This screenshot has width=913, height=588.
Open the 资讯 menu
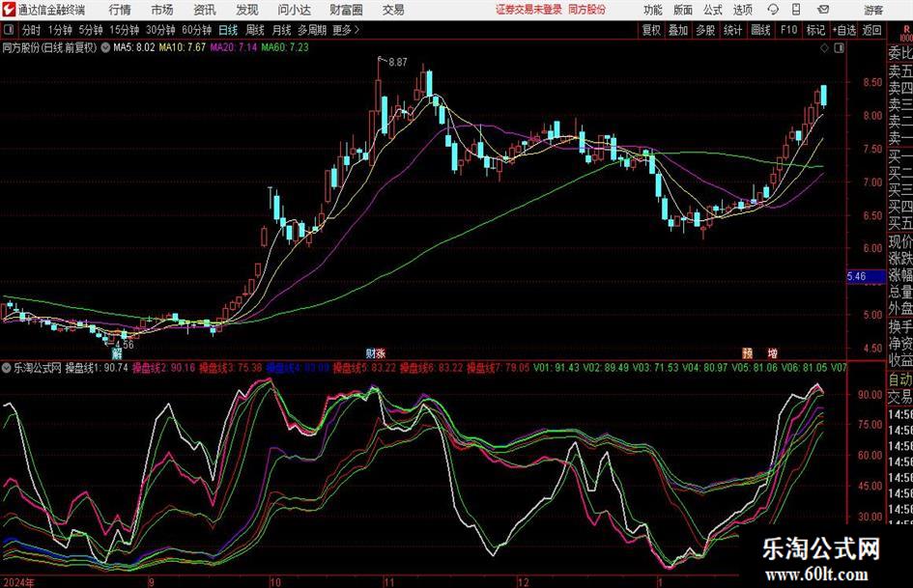pos(205,10)
